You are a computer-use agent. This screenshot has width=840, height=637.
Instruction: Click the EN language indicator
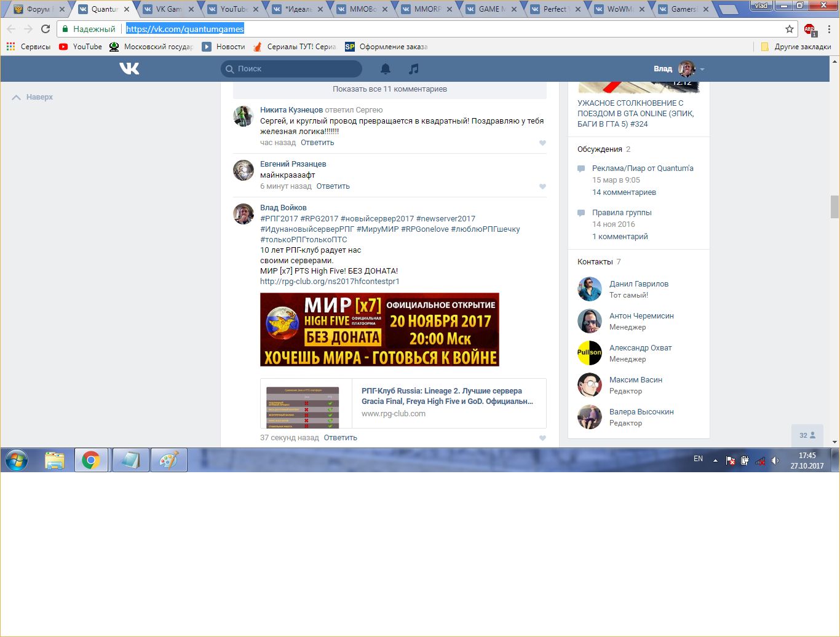click(x=698, y=459)
